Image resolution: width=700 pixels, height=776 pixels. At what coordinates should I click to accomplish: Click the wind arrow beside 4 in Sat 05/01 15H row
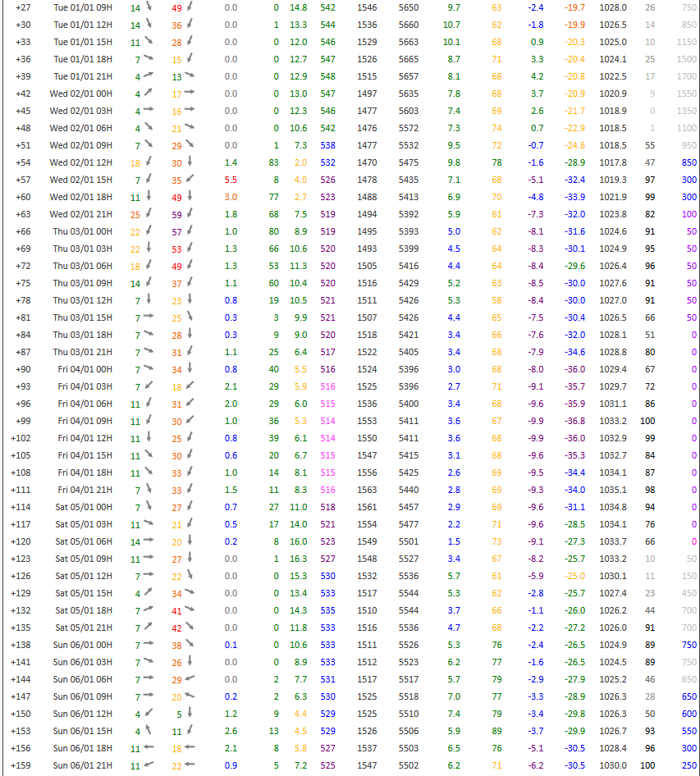coord(149,593)
